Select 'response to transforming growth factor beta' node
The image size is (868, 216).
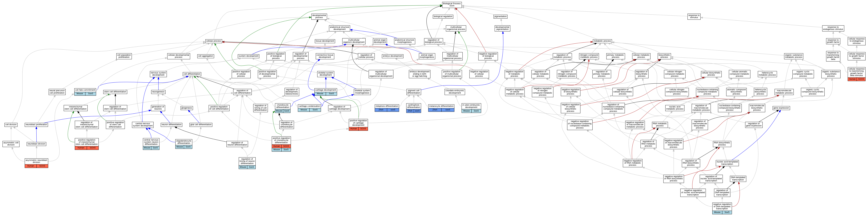pyautogui.click(x=833, y=56)
